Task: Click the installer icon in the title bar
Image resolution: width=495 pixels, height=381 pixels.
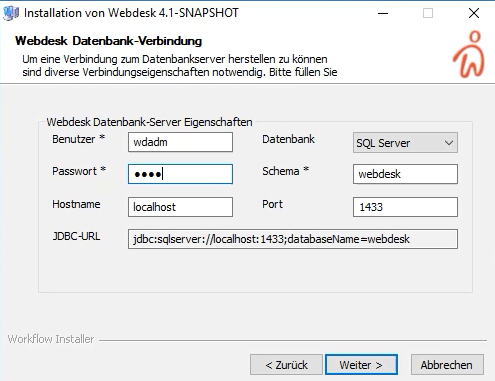Action: (x=11, y=13)
